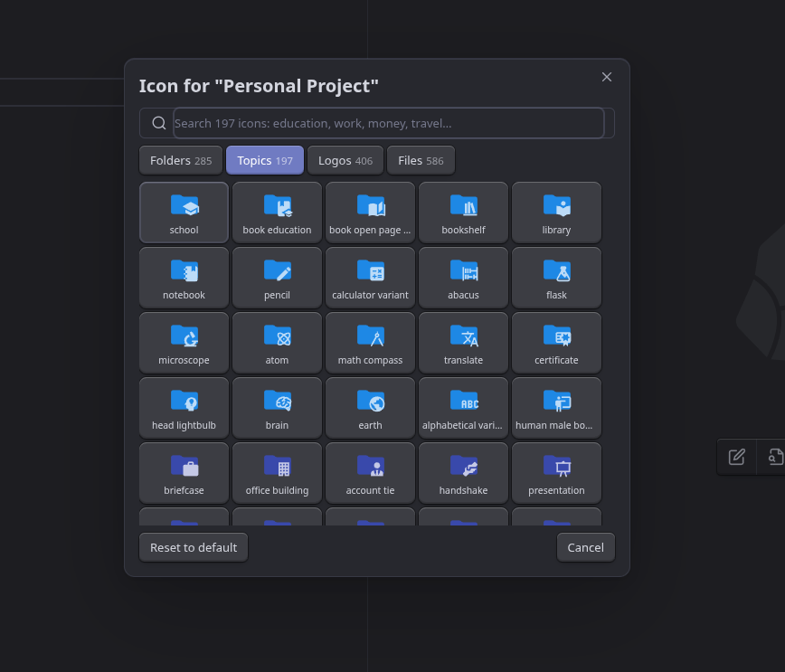
Task: Select the certificate folder icon
Action: coord(556,343)
